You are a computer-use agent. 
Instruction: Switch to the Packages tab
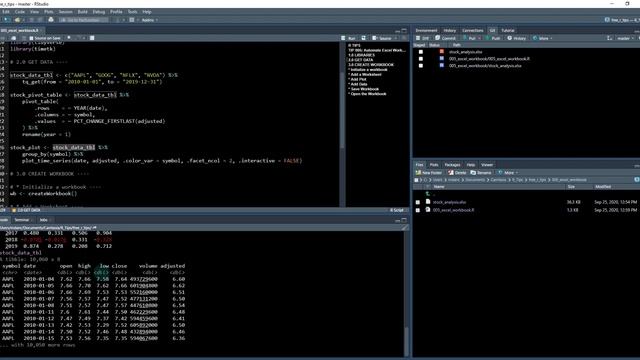point(452,165)
